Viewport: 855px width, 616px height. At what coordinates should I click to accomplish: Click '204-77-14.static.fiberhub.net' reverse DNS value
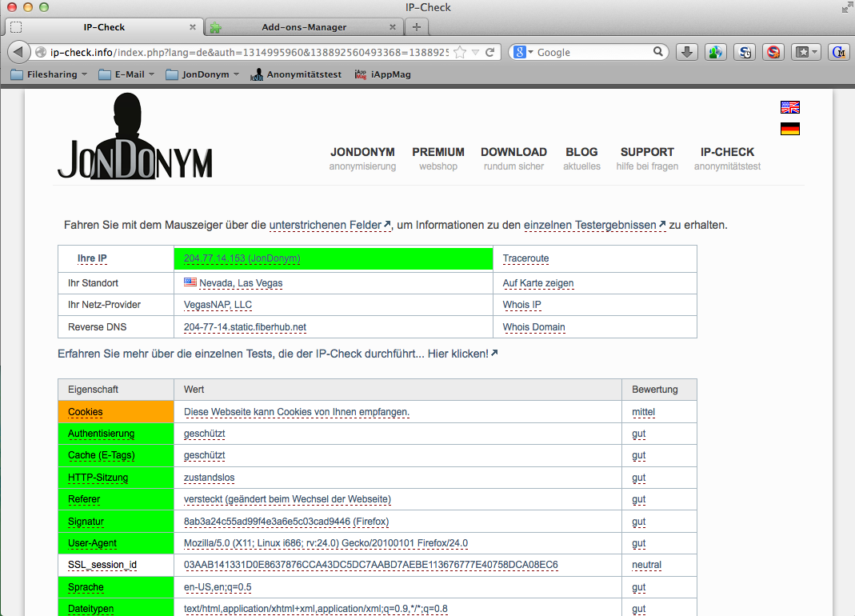(245, 327)
